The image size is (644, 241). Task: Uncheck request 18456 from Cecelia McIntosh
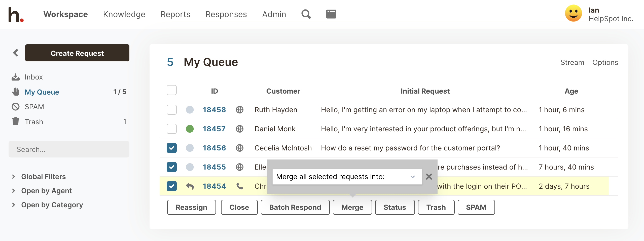[x=171, y=148]
